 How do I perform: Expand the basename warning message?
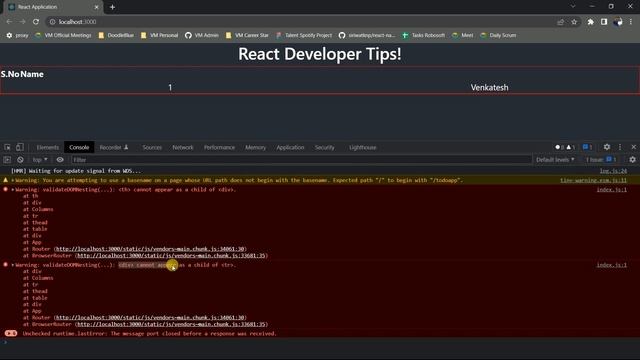point(13,180)
